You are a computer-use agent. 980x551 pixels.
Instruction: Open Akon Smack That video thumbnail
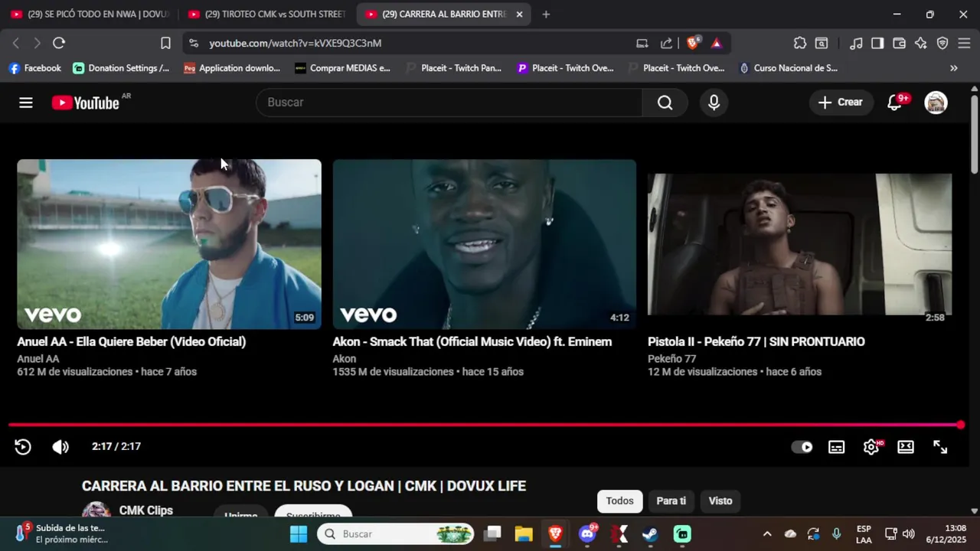(485, 244)
